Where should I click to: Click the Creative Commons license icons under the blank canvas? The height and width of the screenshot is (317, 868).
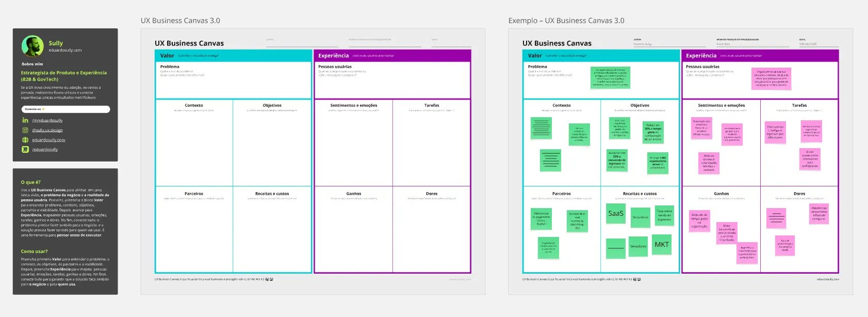pyautogui.click(x=269, y=279)
